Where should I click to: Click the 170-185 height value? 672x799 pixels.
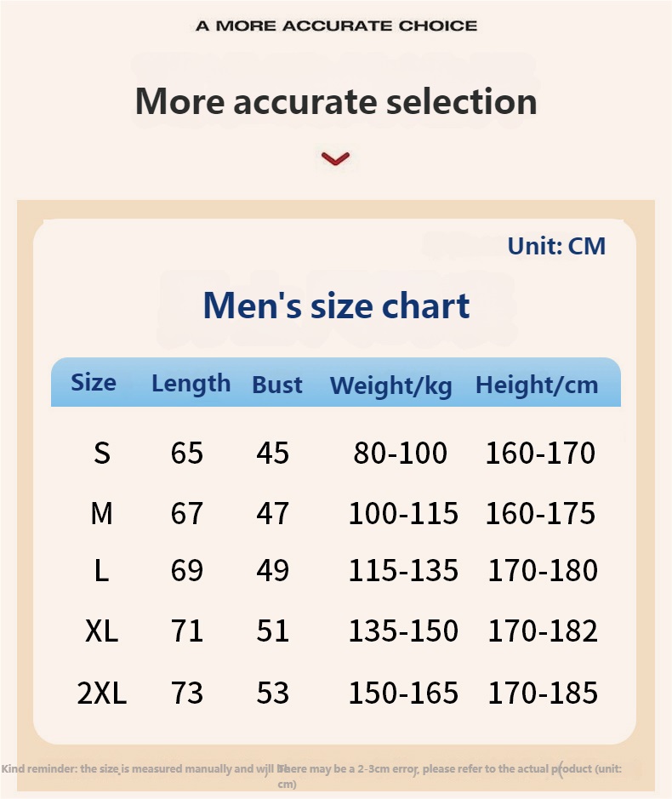click(x=542, y=693)
